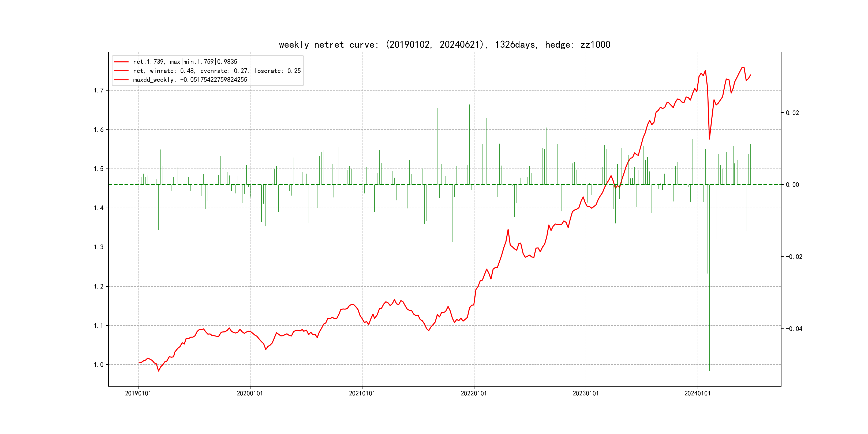
Task: Click the bottom tip of the deepest green bar
Action: (709, 371)
